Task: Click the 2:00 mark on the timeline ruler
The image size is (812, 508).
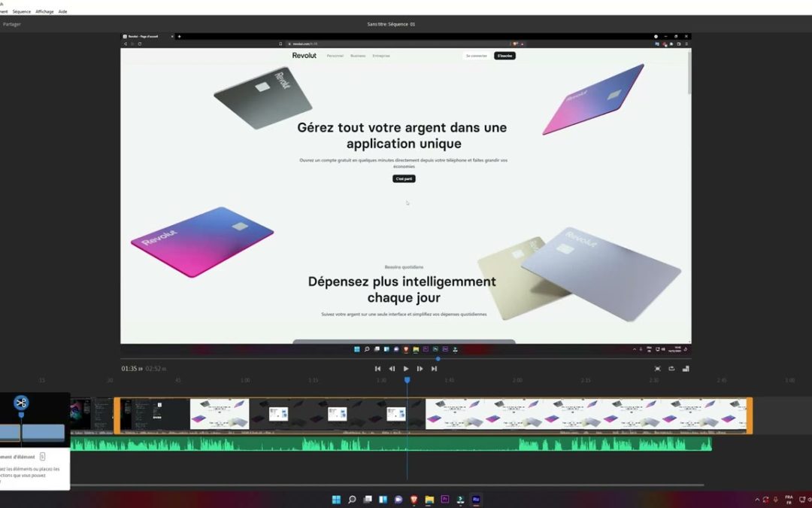Action: pos(517,380)
